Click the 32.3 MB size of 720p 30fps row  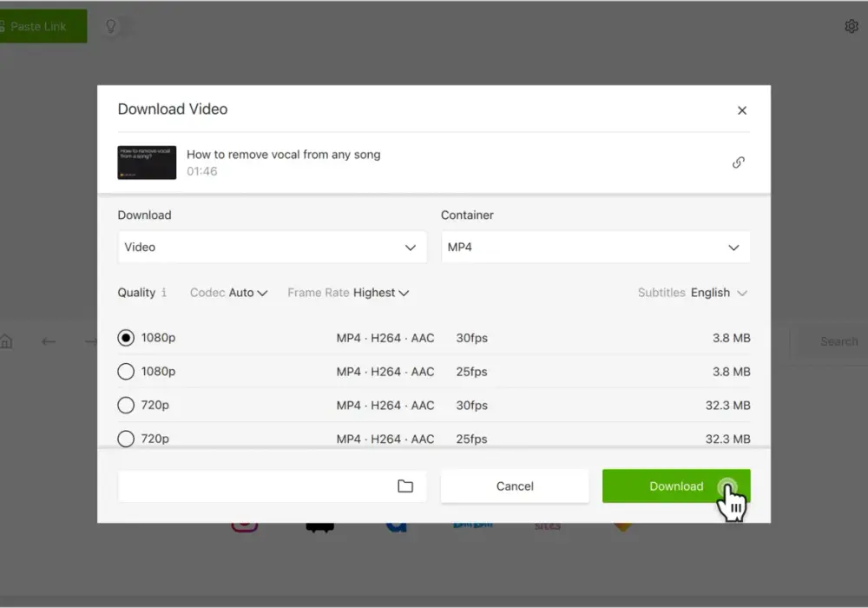(727, 406)
